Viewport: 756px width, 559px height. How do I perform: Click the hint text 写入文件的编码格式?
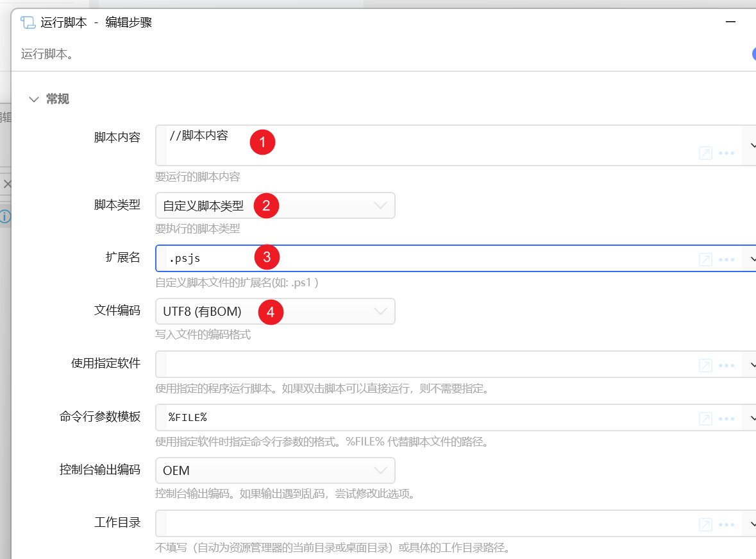point(203,334)
